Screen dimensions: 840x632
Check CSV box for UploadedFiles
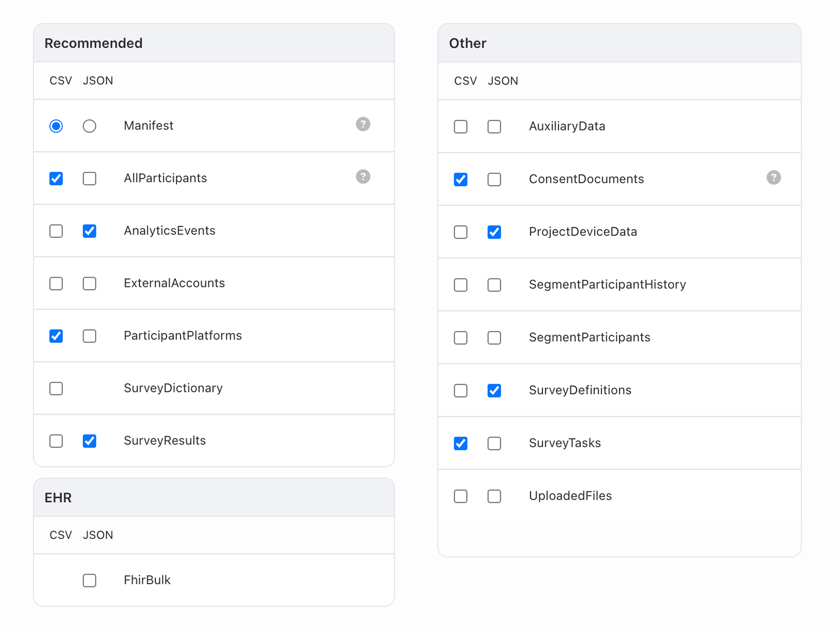460,496
